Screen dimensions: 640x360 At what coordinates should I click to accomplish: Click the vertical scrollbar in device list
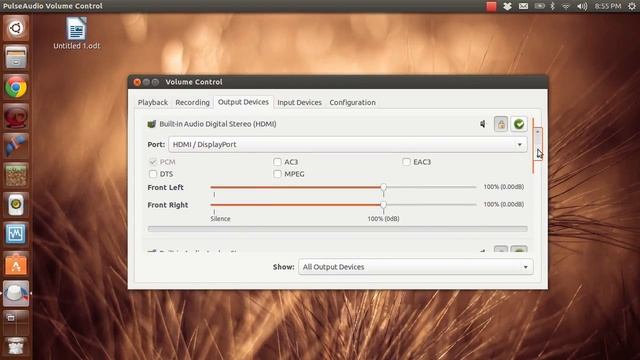point(538,145)
